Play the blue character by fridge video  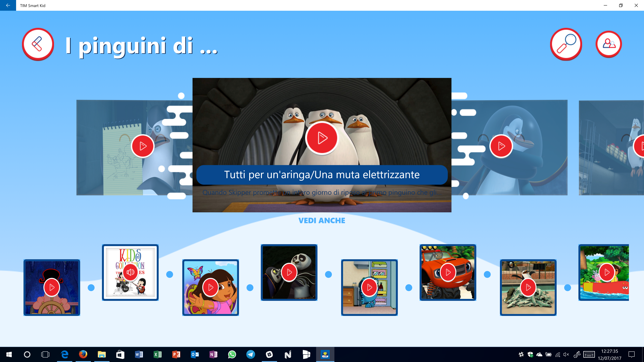click(x=369, y=287)
